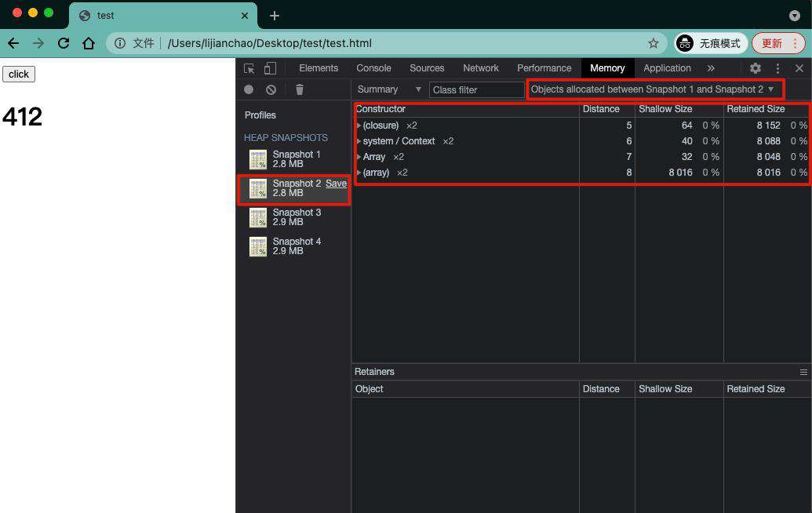Viewport: 812px width, 513px height.
Task: Expand the (closure) constructor row
Action: click(x=359, y=126)
